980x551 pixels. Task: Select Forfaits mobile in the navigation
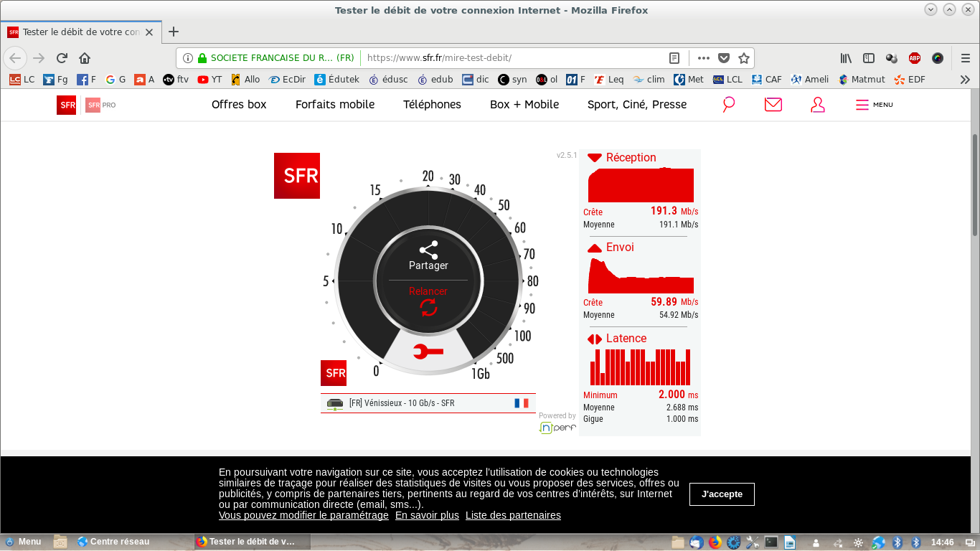334,104
